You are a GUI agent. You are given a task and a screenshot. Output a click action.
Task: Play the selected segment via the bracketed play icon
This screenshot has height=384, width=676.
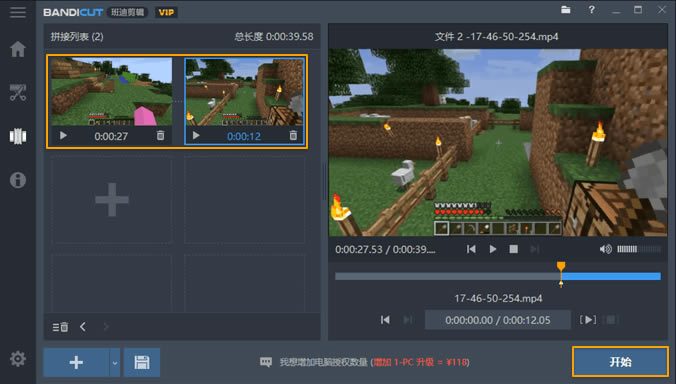pyautogui.click(x=588, y=320)
